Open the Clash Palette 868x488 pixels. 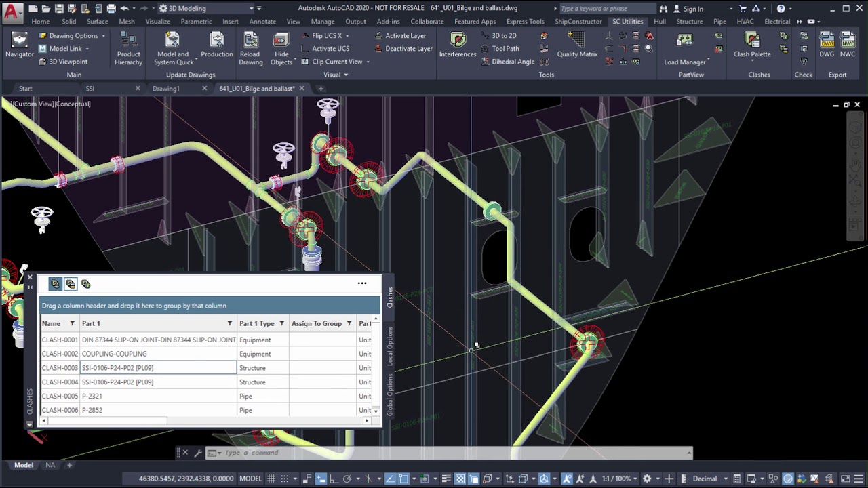click(x=752, y=45)
